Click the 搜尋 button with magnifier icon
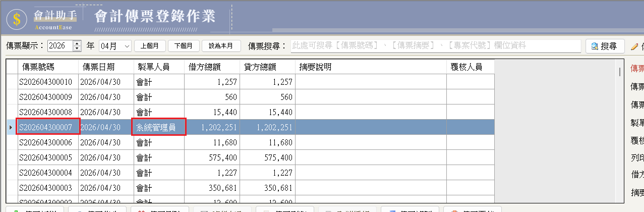Screen dimensions: 644x212 coord(605,46)
